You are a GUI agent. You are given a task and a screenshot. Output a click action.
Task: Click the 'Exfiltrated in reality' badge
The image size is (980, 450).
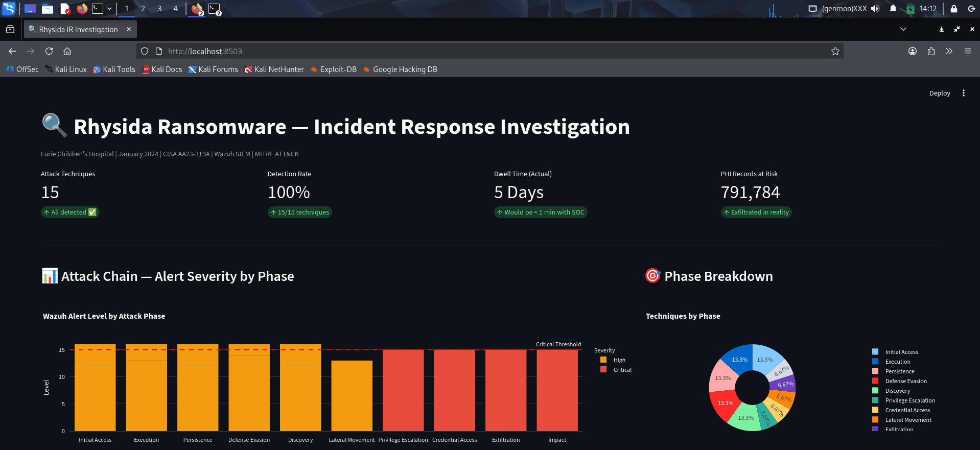tap(756, 212)
